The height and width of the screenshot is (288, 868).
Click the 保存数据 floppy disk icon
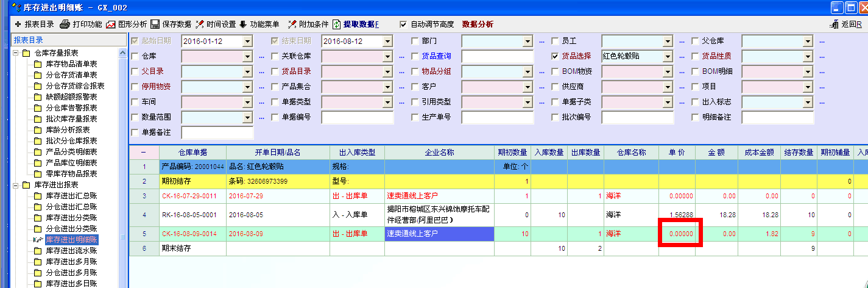click(155, 24)
